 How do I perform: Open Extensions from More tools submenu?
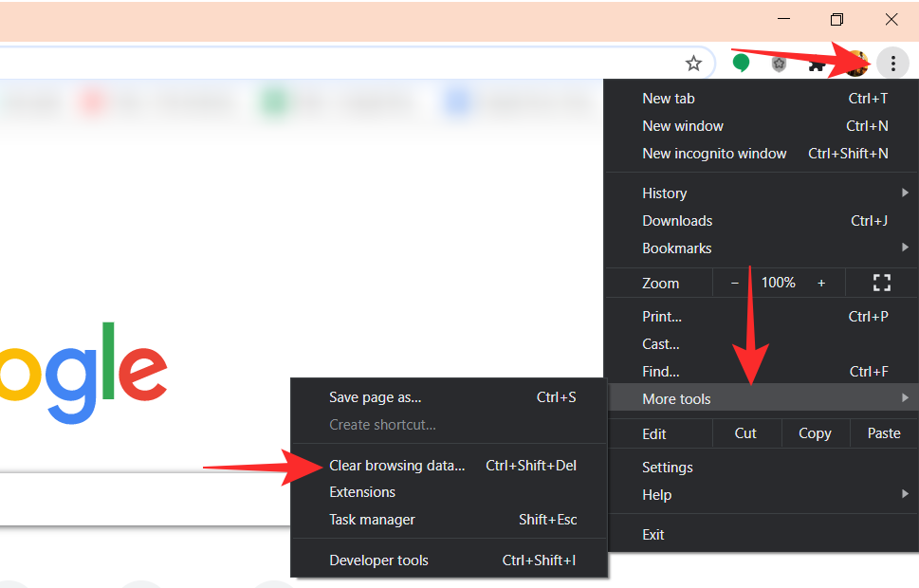(449, 492)
